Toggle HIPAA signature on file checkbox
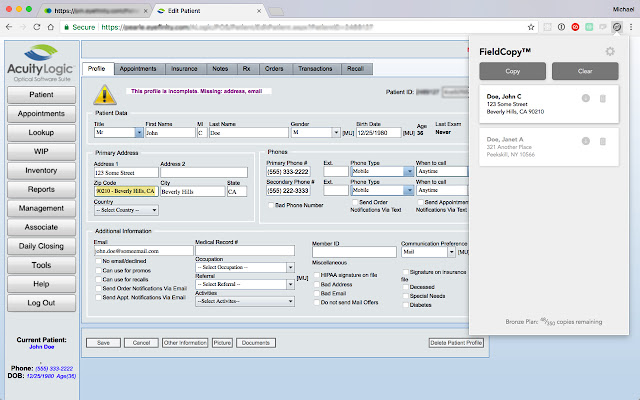Image resolution: width=640 pixels, height=400 pixels. pyautogui.click(x=316, y=275)
